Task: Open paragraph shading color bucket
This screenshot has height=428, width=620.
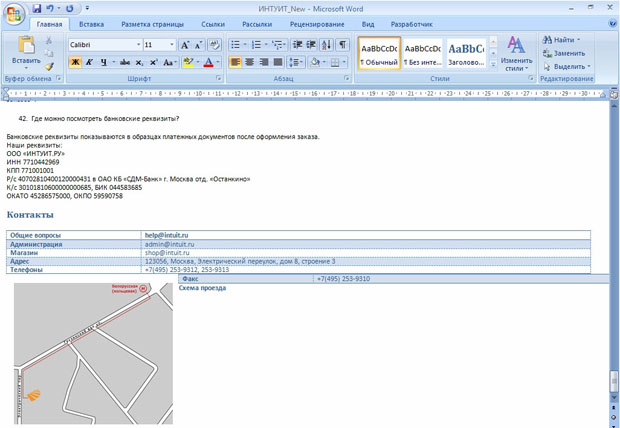Action: click(x=323, y=62)
